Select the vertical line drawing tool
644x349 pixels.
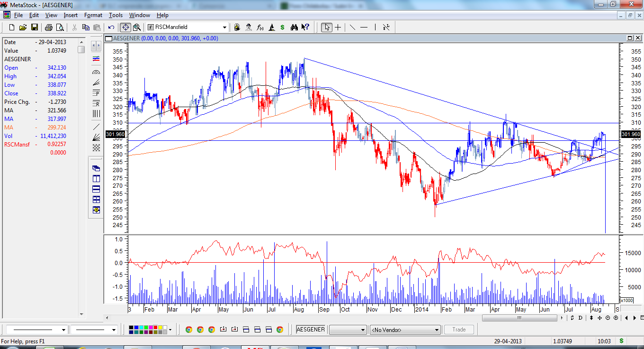[x=375, y=27]
